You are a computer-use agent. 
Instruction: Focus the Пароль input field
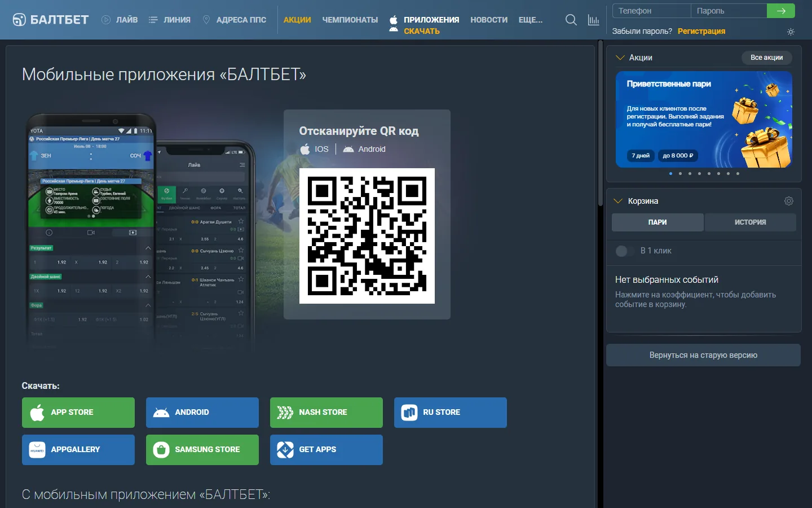(729, 11)
